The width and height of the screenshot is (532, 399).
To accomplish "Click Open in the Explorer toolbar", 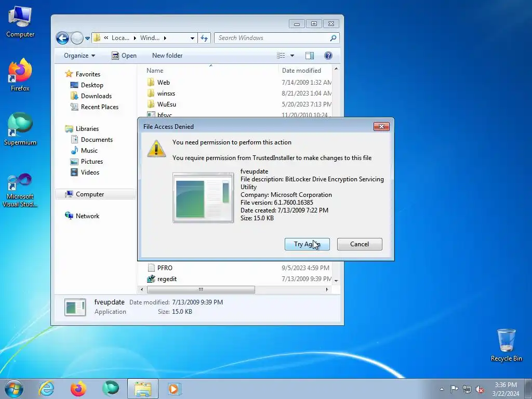I will (124, 56).
